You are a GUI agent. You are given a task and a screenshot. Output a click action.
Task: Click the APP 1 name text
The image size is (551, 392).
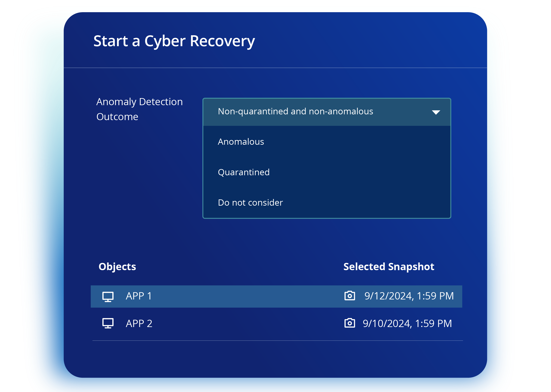coord(139,296)
